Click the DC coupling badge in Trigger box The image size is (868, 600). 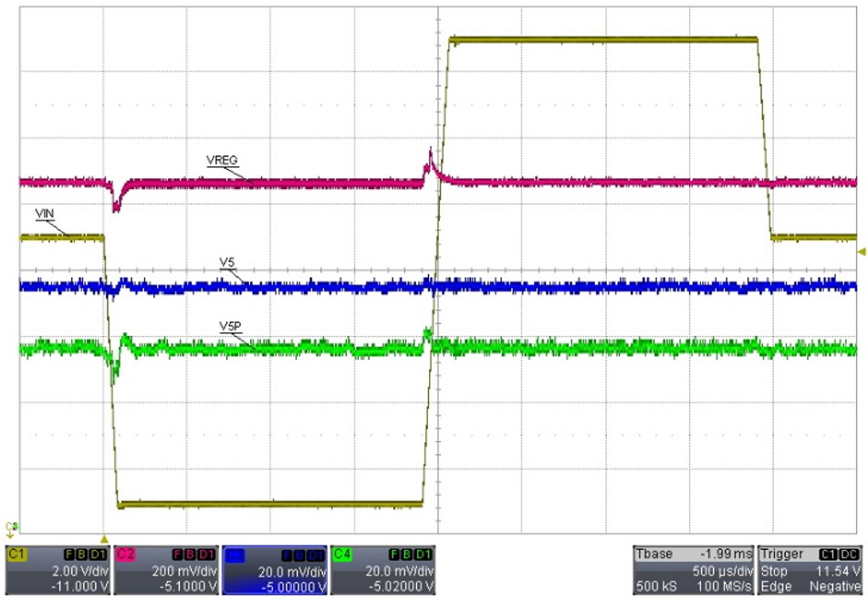[850, 553]
